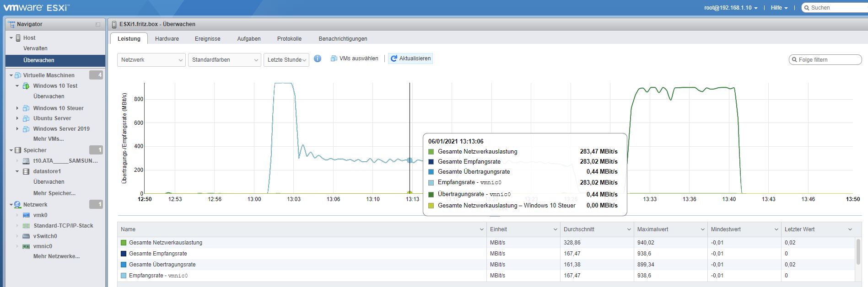Click the VMs auswählen icon
Viewport: 868px width, 287px height.
pos(334,58)
